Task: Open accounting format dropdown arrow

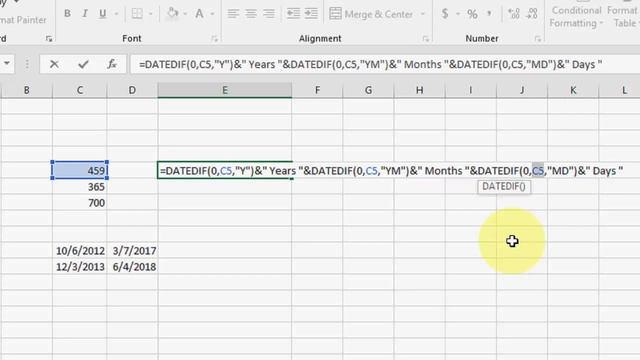Action: coord(458,14)
